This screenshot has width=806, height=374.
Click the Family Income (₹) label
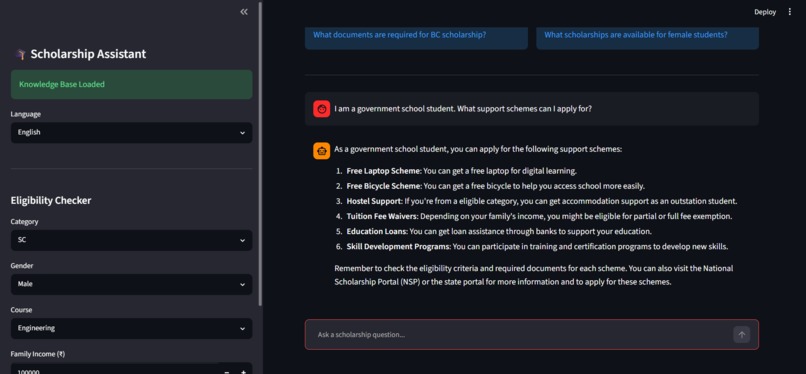tap(39, 354)
